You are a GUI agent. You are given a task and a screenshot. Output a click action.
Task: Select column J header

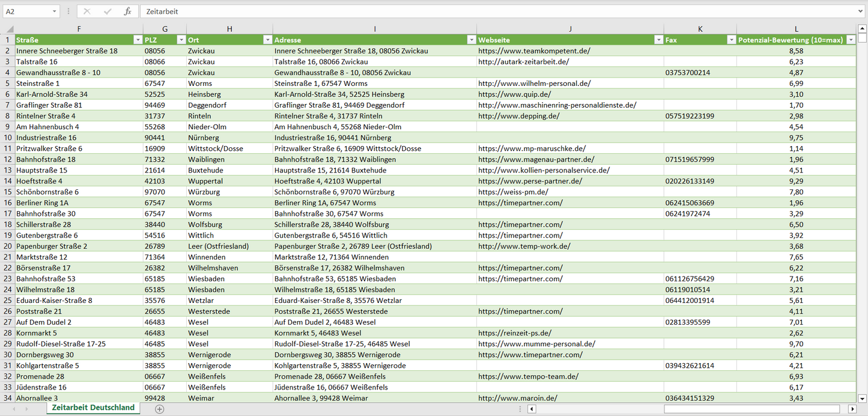569,29
